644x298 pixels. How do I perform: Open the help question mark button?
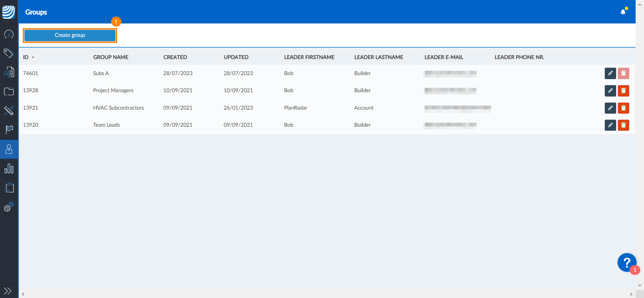point(627,262)
